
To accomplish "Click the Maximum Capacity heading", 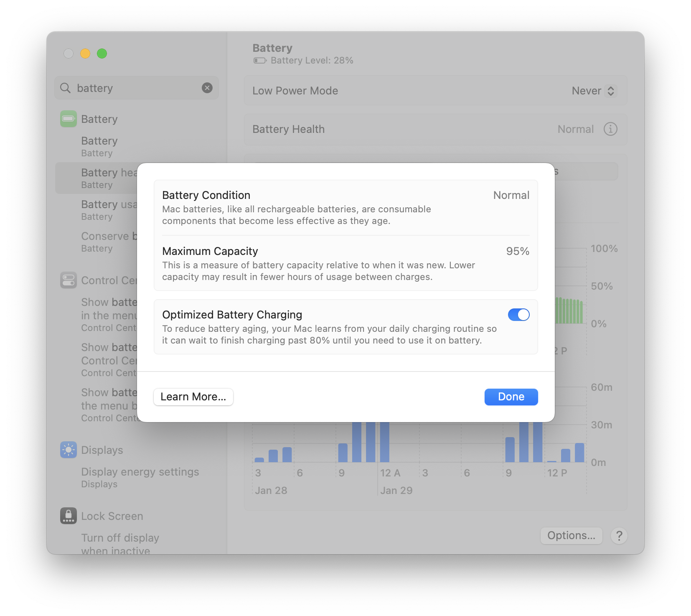I will coord(210,251).
